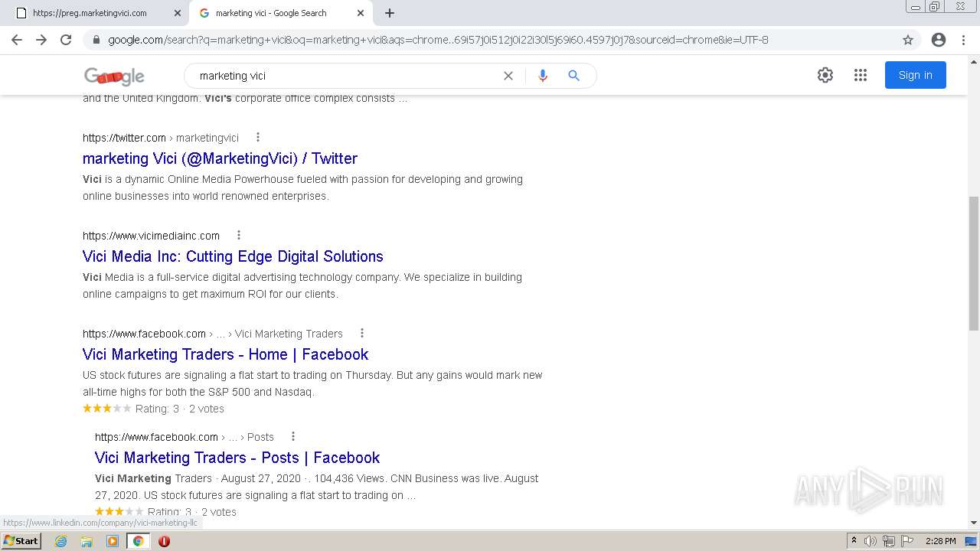Click the 2:28 PM clock
Viewport: 980px width, 551px height.
(x=940, y=541)
